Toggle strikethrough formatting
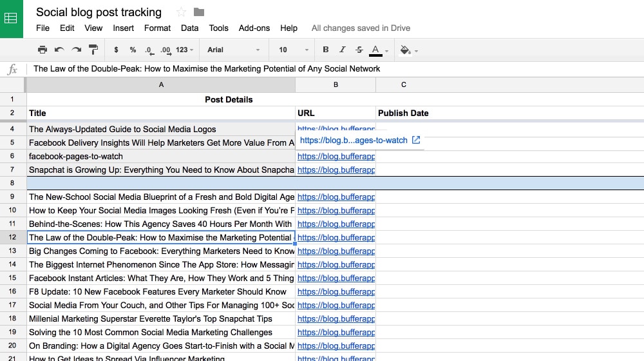Screen dimensions: 644x361 [359, 50]
